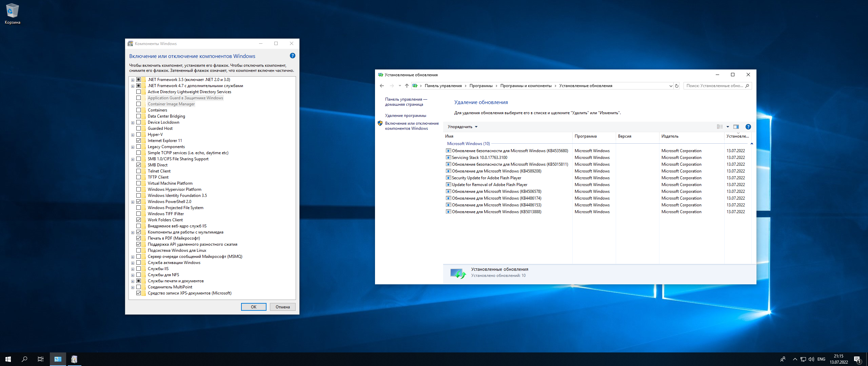Check Virtual Machine Platform
Screen dimensions: 868x366
click(x=138, y=183)
